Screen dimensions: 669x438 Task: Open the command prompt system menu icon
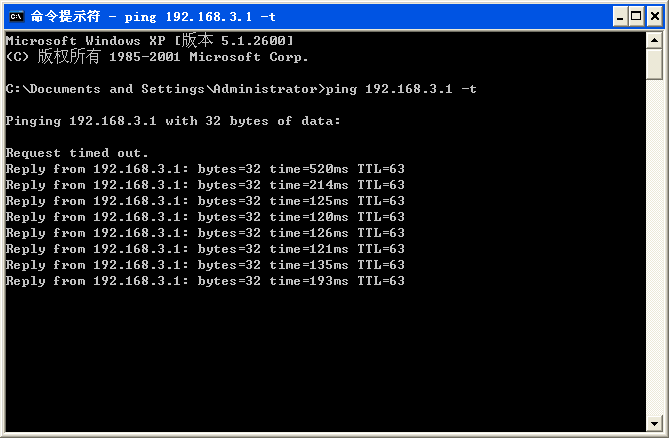click(x=15, y=16)
